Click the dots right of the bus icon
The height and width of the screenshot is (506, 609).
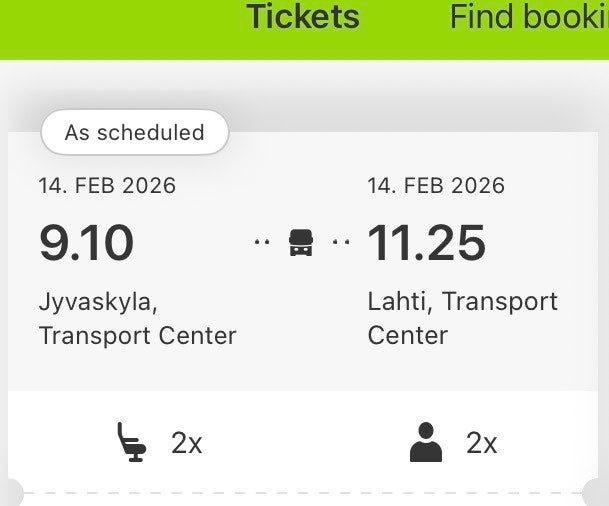[x=341, y=243]
